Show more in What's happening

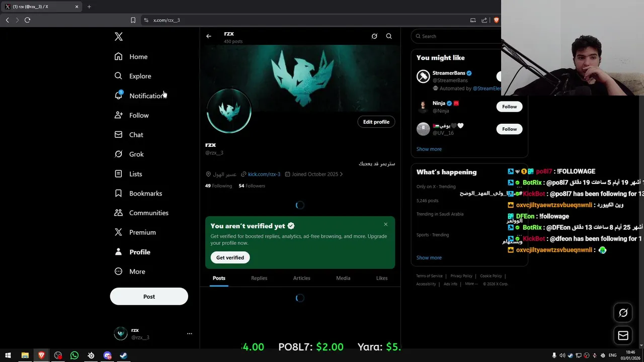(429, 257)
